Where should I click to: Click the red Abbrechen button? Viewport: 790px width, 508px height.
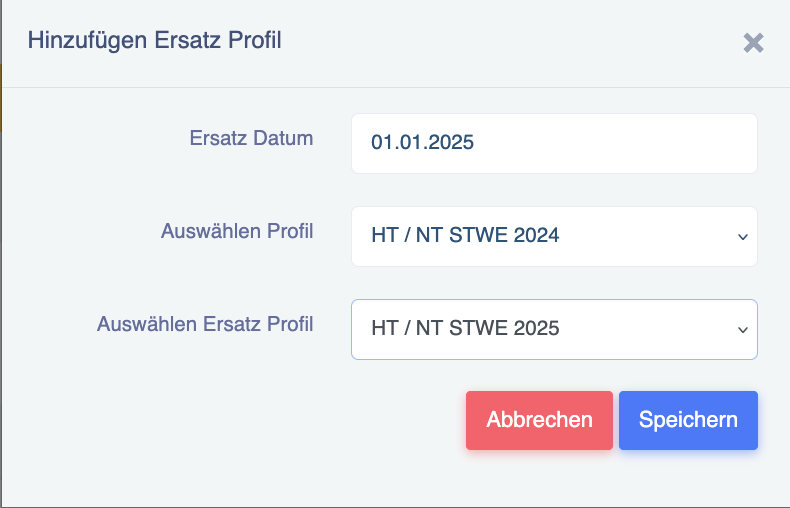pos(539,420)
